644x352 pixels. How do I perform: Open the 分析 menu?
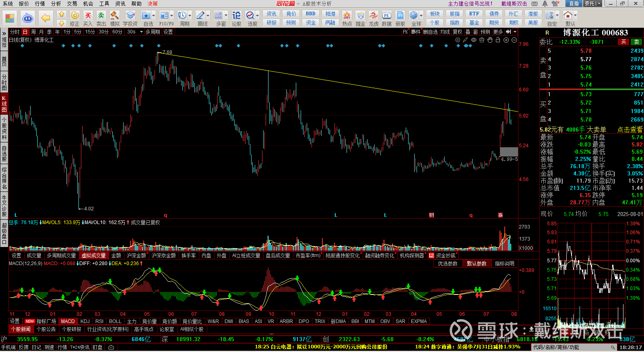[x=56, y=4]
